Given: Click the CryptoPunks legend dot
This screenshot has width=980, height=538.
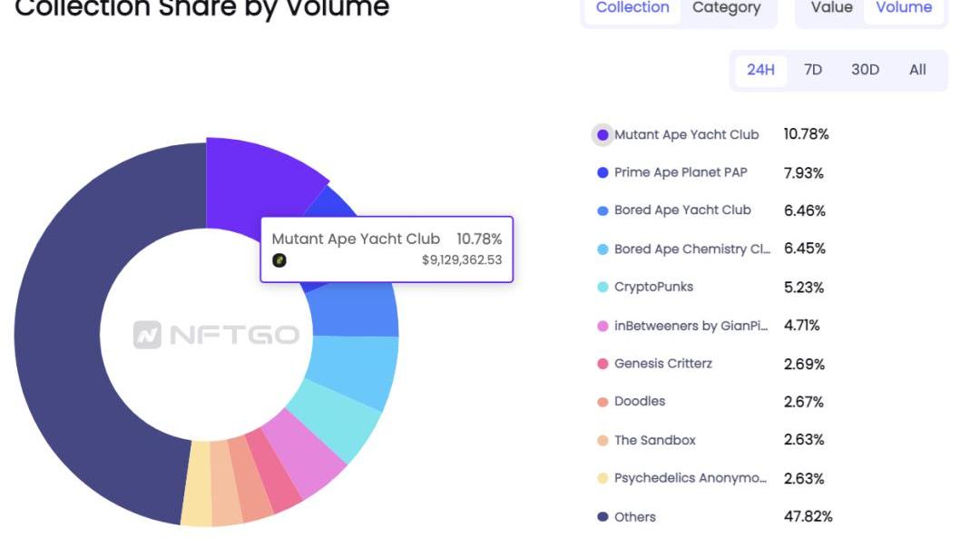Looking at the screenshot, I should click(x=603, y=288).
